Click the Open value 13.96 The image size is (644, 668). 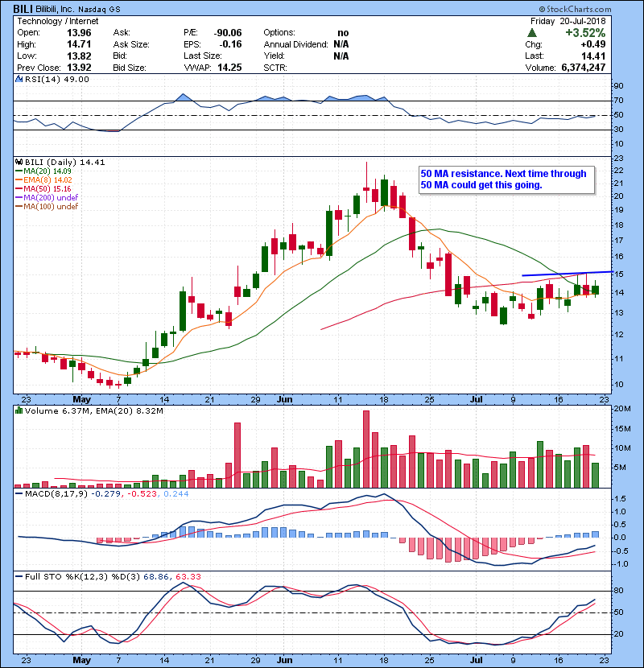coord(79,33)
